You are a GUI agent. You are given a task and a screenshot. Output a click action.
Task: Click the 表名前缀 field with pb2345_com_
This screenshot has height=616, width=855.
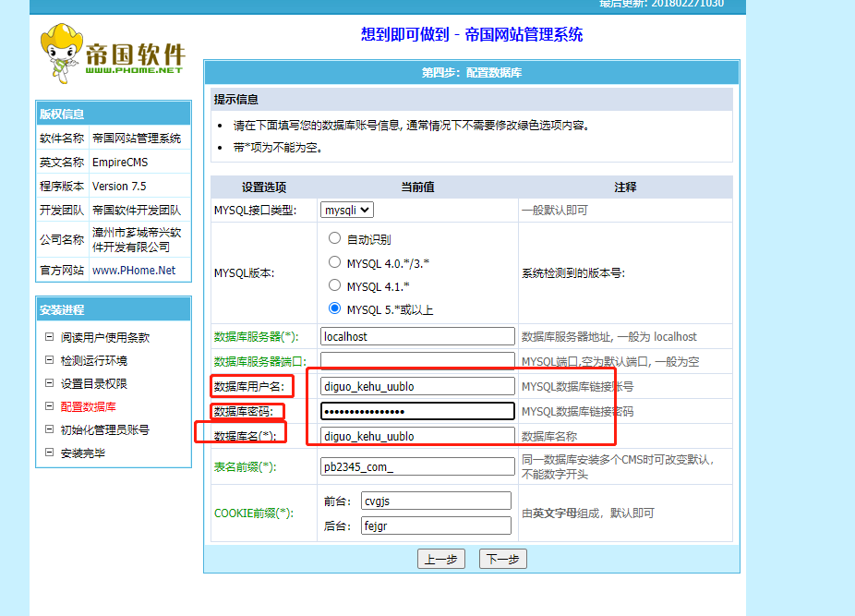coord(417,466)
